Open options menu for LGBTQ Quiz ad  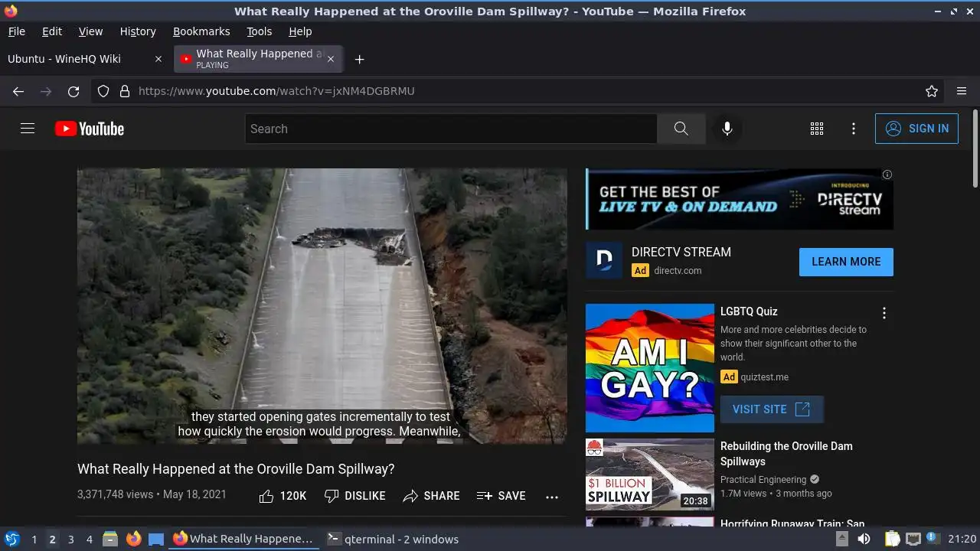884,313
